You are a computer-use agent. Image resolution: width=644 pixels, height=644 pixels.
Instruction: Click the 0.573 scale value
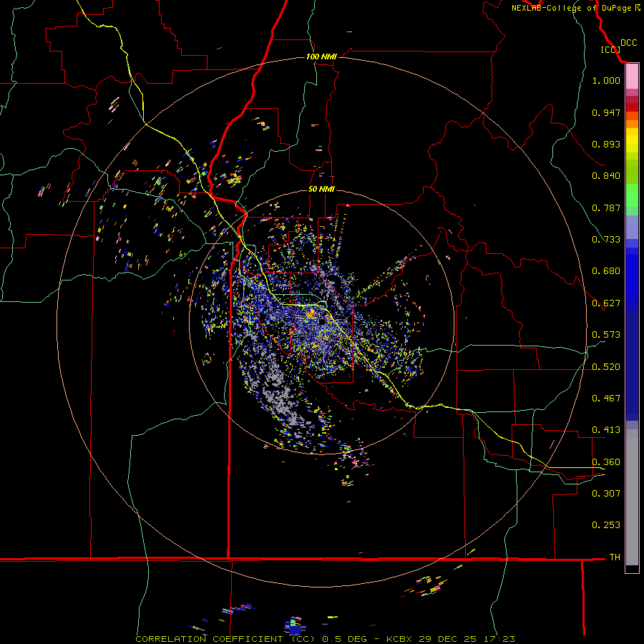tap(606, 335)
